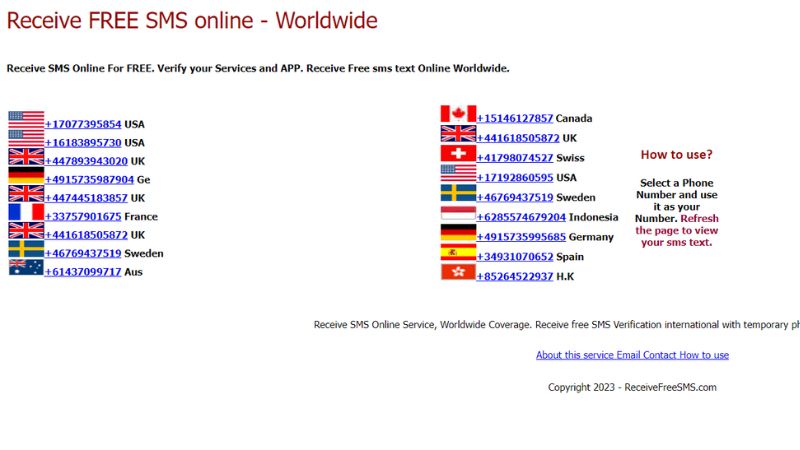Click the Spain flag icon

(458, 253)
